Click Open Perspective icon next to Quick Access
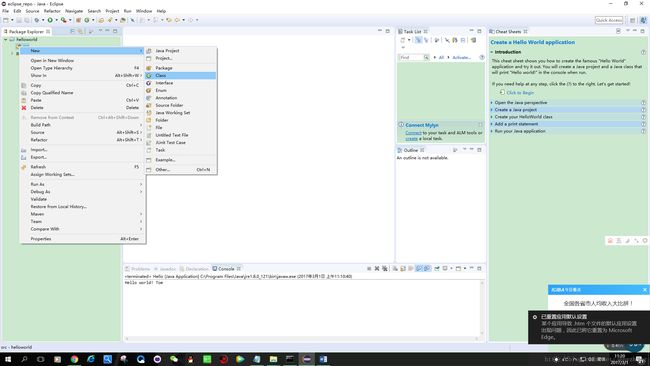Screen dimensions: 650x366 633,20
